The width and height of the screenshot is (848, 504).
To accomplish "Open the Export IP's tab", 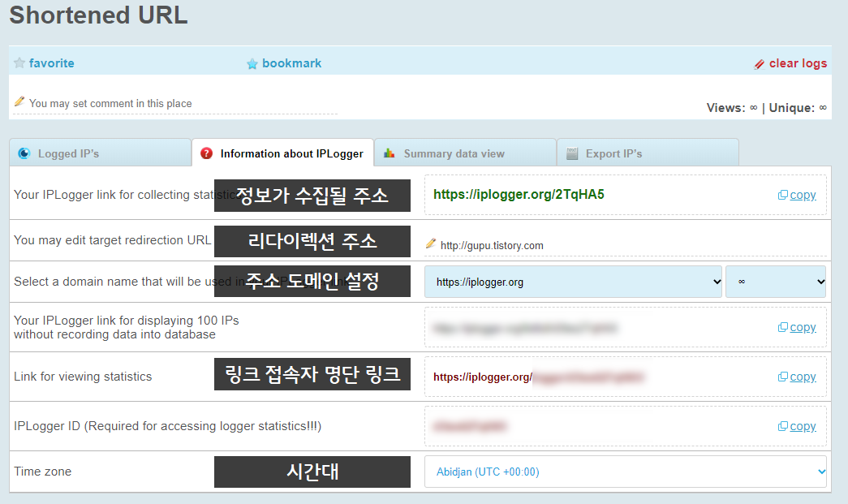I will (648, 153).
